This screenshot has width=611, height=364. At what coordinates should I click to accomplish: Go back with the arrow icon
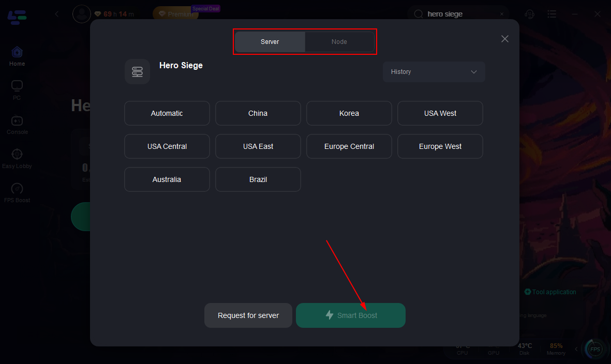(x=57, y=14)
